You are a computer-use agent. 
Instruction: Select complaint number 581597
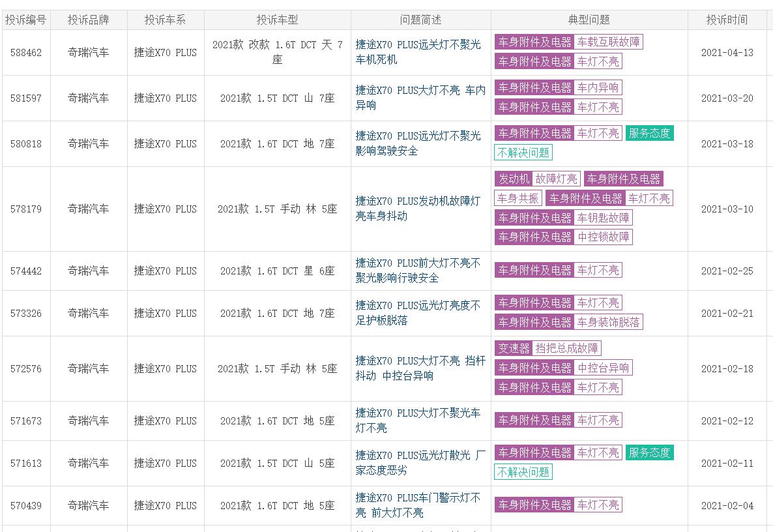tap(26, 98)
